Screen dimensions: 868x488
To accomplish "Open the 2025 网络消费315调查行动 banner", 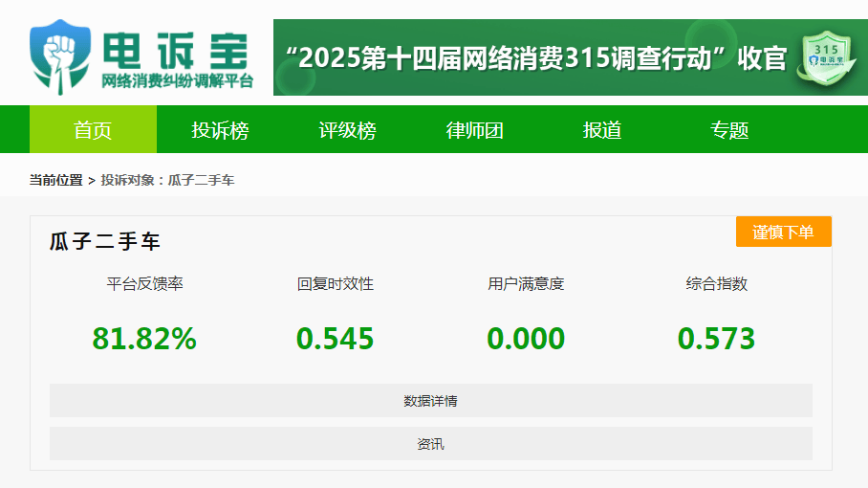I will coord(535,57).
